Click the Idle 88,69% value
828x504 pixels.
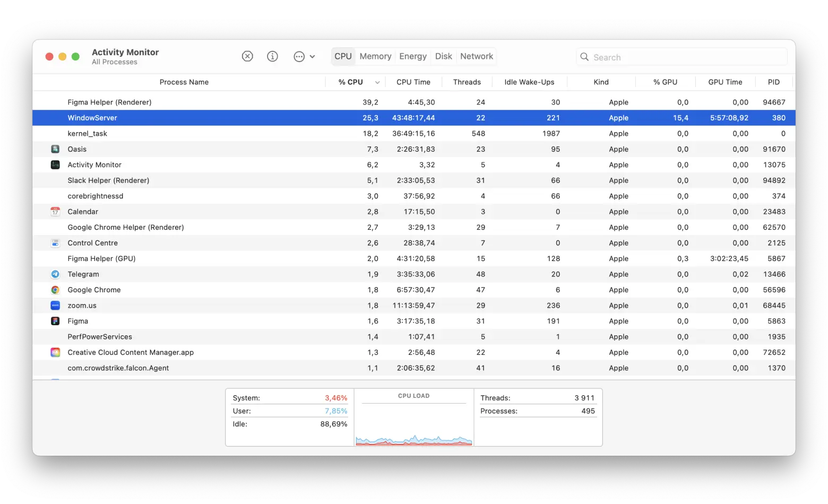(334, 424)
